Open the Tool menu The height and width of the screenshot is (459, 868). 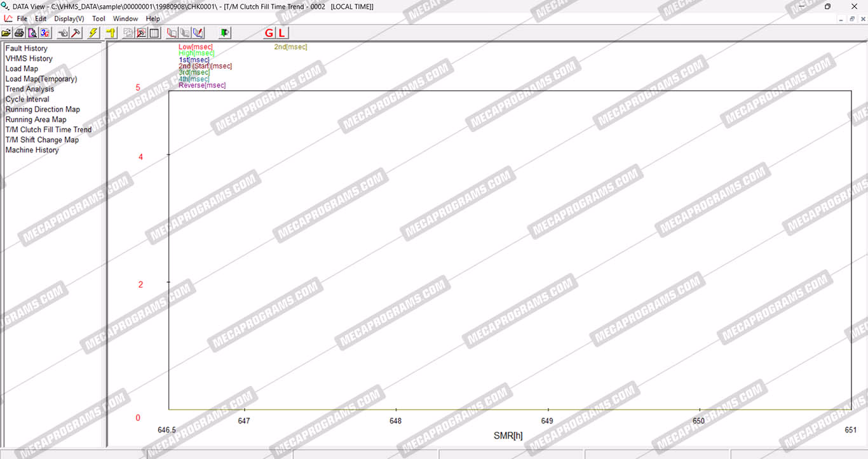click(98, 18)
